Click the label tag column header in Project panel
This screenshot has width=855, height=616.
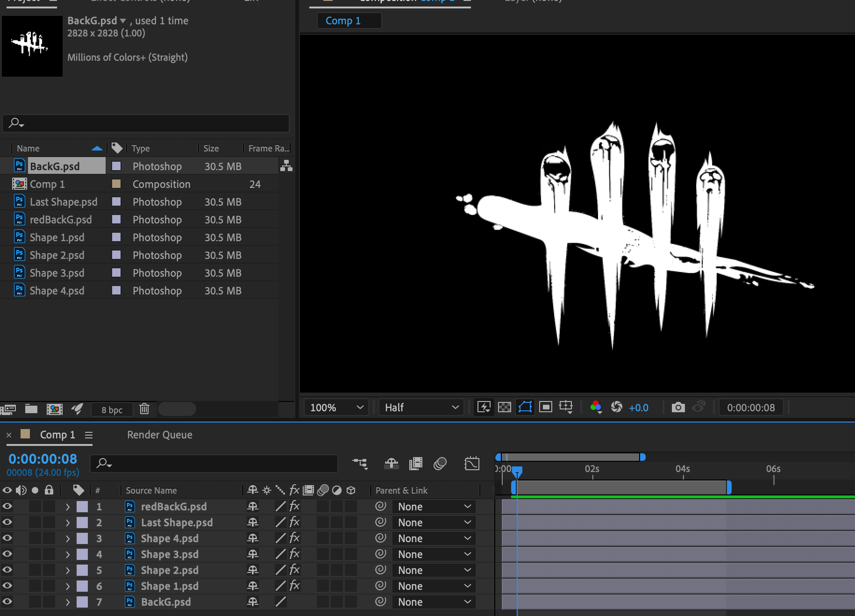point(117,148)
